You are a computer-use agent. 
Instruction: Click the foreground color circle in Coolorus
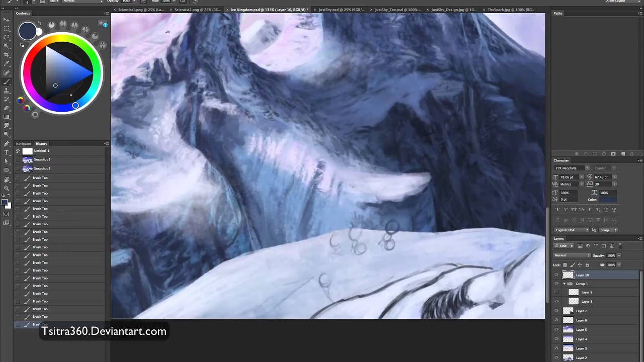[x=27, y=32]
